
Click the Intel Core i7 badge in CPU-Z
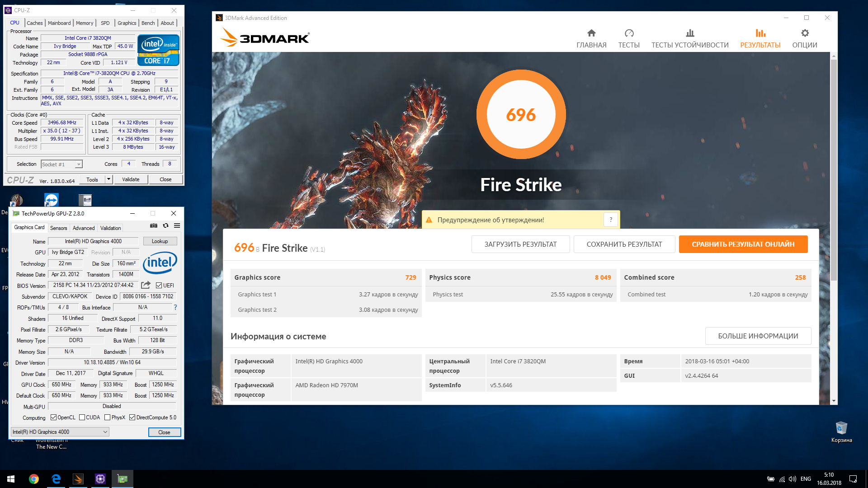click(158, 50)
